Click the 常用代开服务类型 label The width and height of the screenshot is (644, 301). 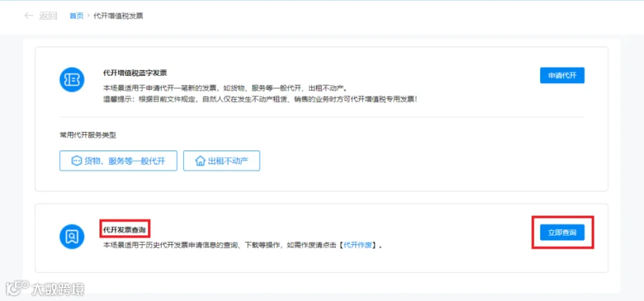click(88, 135)
